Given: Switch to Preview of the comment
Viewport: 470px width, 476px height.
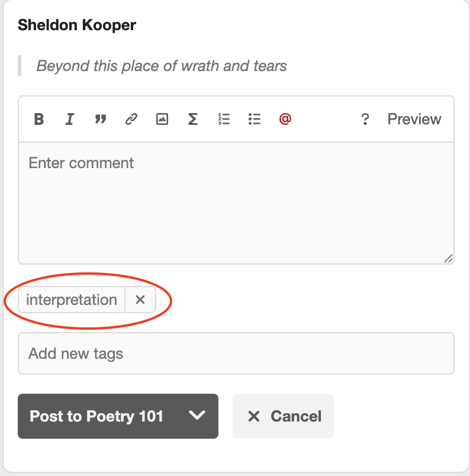Looking at the screenshot, I should 414,119.
